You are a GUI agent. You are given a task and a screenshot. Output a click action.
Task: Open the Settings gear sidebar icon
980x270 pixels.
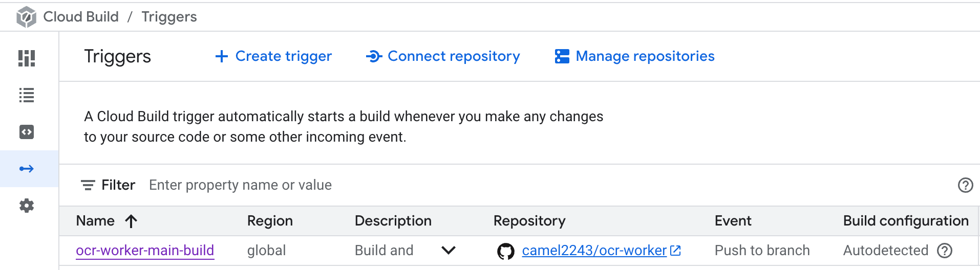pyautogui.click(x=27, y=206)
